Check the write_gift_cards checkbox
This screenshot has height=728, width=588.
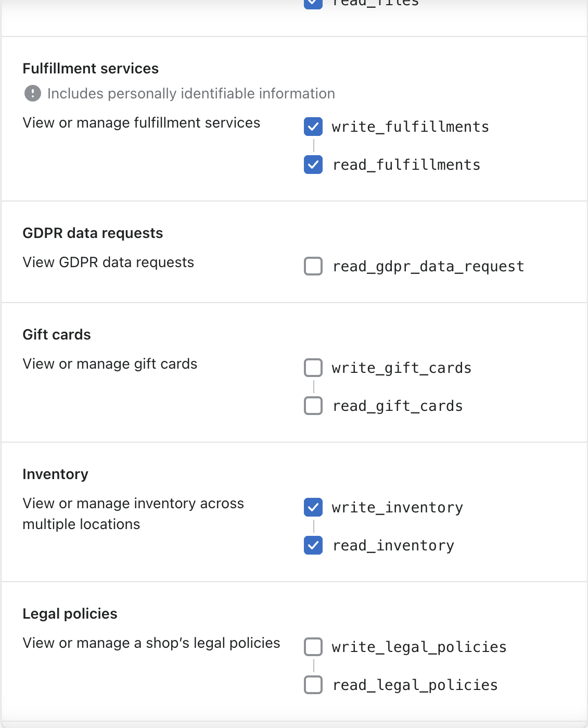pyautogui.click(x=313, y=368)
